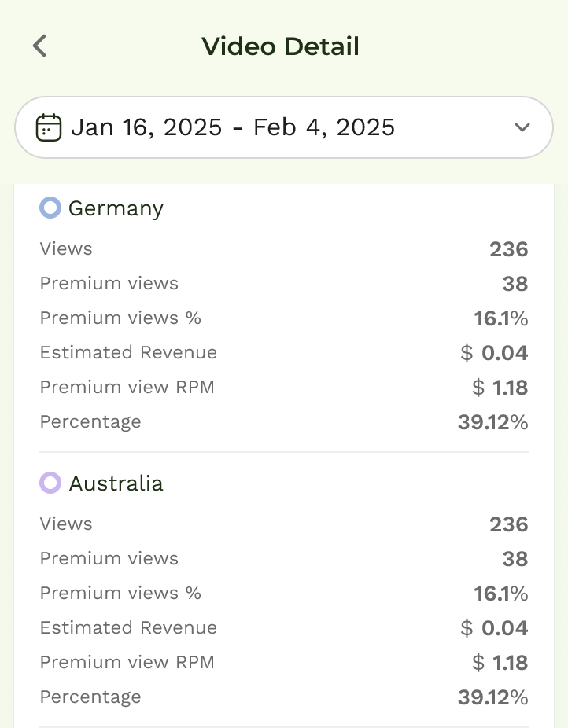Click the blue circle marker beside Germany
568x728 pixels.
pyautogui.click(x=50, y=208)
